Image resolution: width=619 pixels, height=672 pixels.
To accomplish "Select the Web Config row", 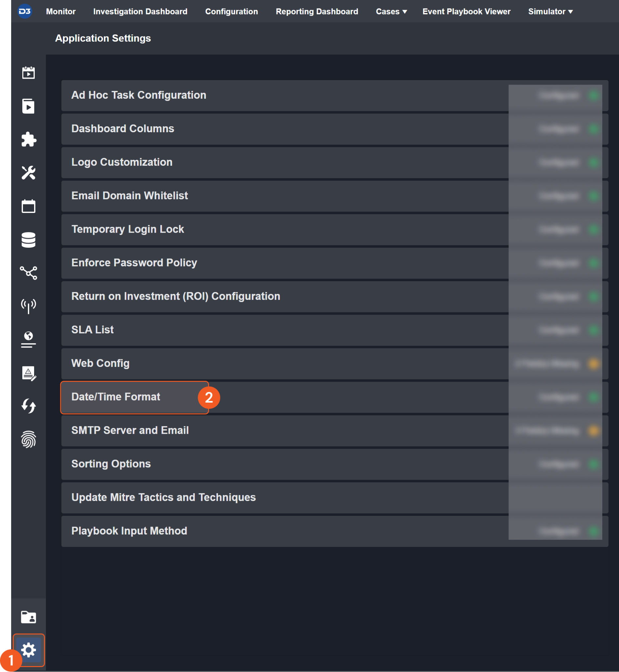I will pos(100,363).
